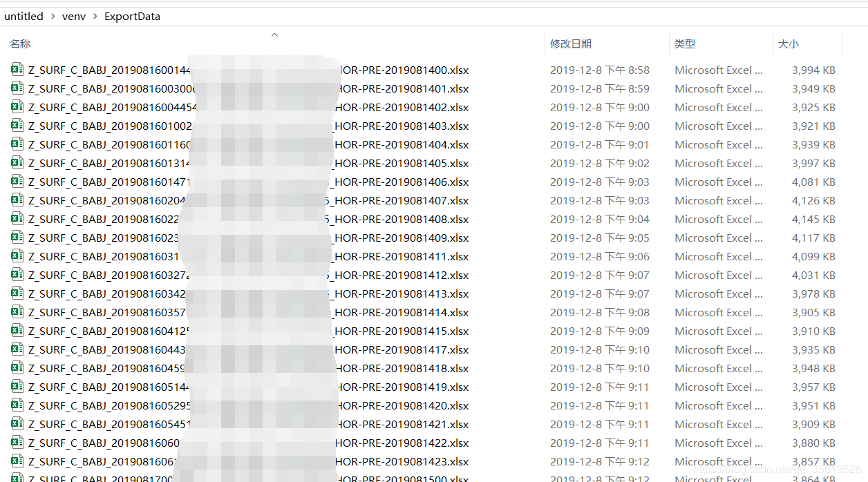Click the Excel icon of file ending 2019081413.xlsx
868x482 pixels.
tap(17, 293)
